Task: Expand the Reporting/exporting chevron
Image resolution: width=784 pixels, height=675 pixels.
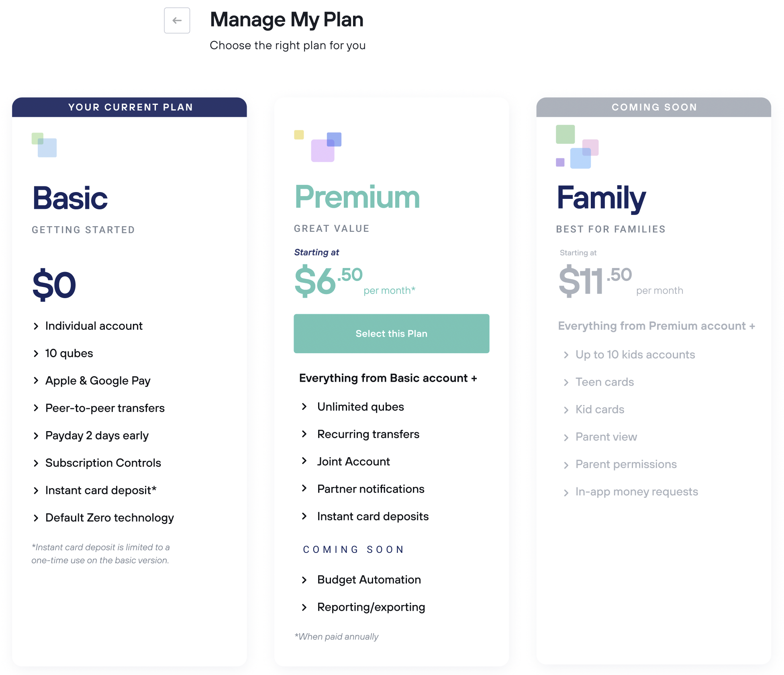Action: pos(304,607)
